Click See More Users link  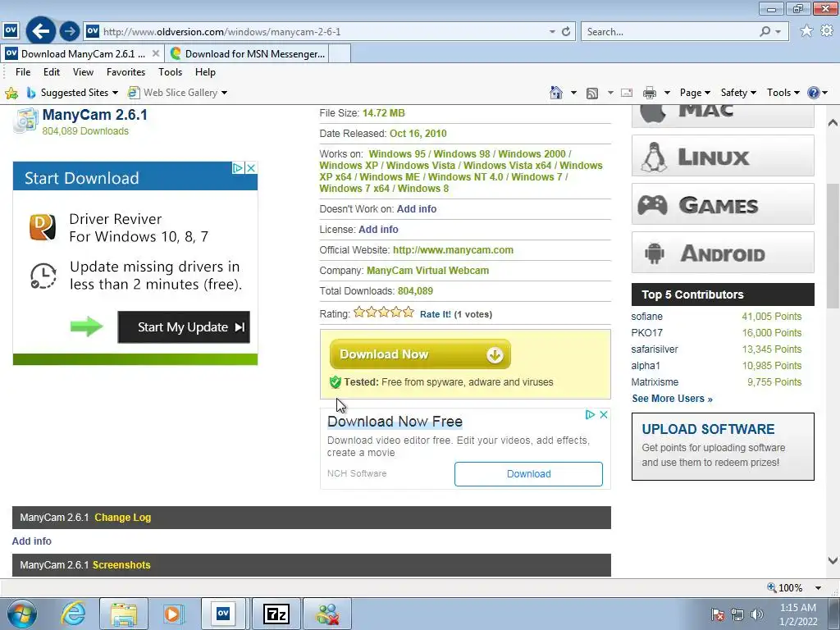(x=672, y=399)
